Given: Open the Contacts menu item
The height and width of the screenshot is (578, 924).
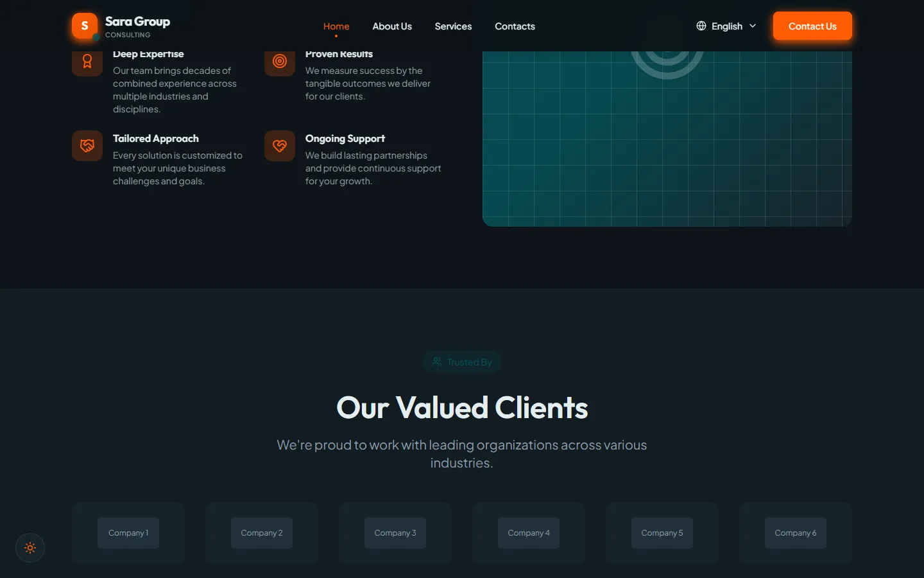Looking at the screenshot, I should click(x=515, y=26).
